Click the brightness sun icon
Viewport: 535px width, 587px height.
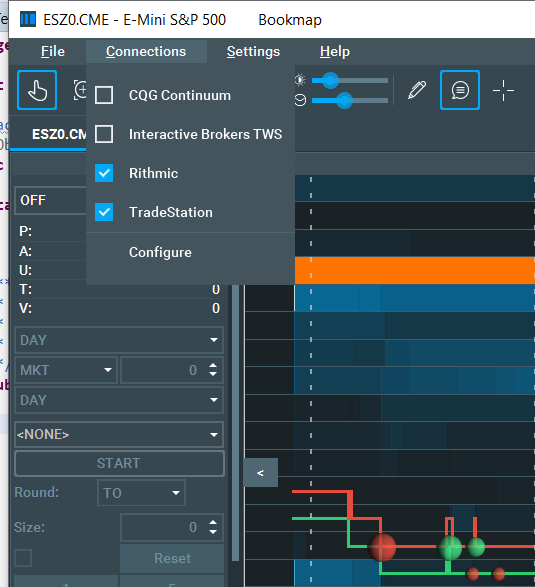tap(300, 80)
